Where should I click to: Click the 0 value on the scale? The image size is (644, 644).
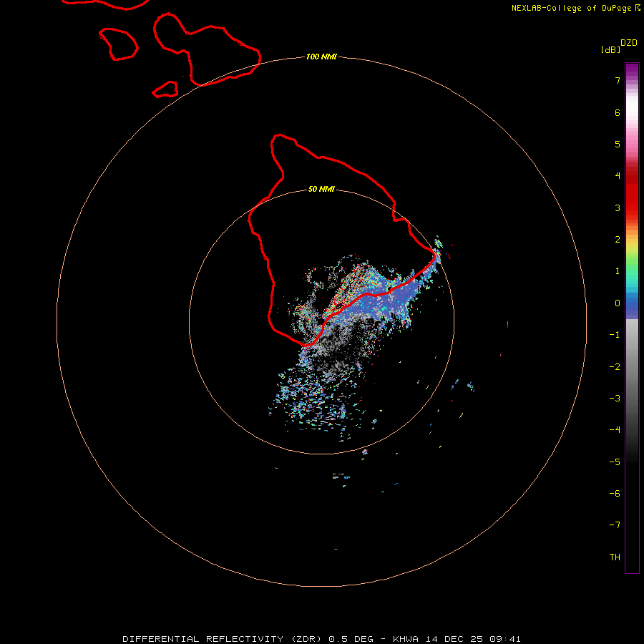(618, 303)
